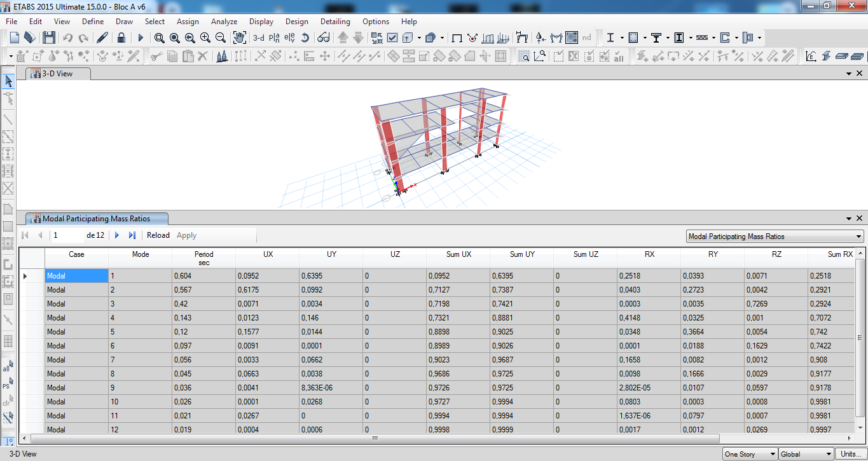Click the Sum UX column header
This screenshot has width=868, height=461.
458,258
